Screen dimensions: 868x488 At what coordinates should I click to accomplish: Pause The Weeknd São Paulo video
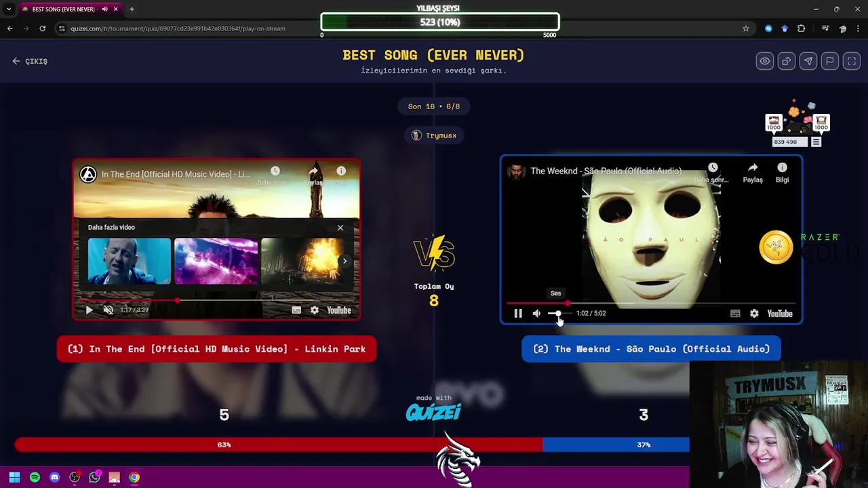[x=518, y=313]
